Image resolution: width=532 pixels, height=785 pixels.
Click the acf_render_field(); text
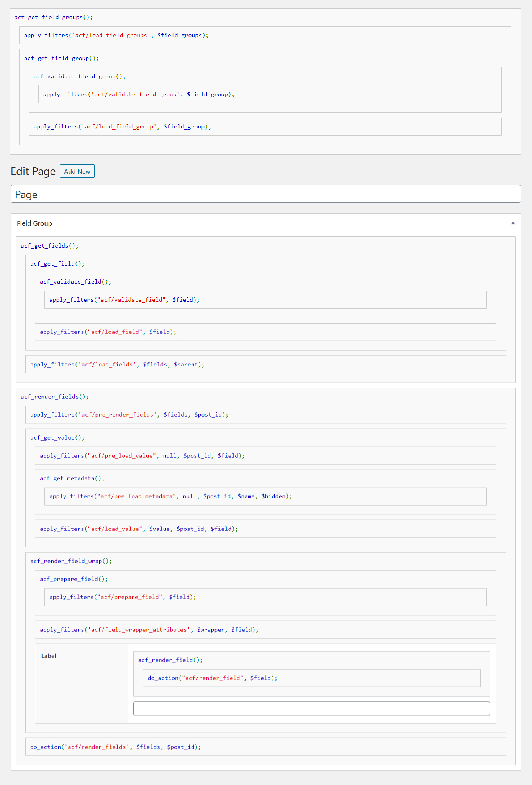click(x=170, y=660)
